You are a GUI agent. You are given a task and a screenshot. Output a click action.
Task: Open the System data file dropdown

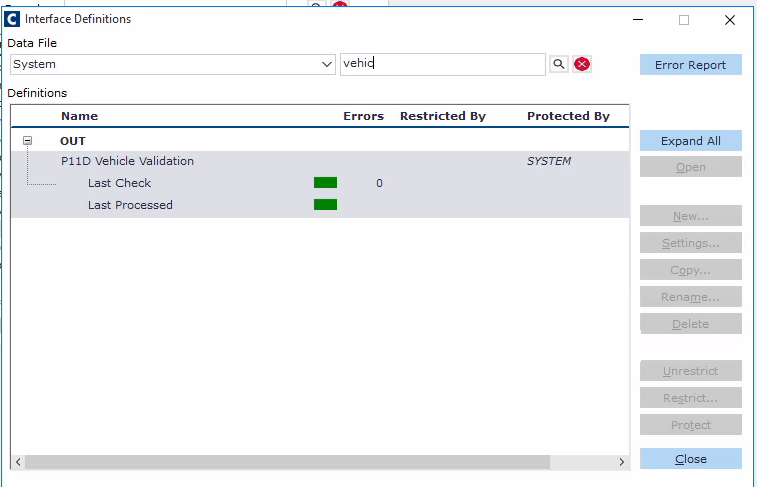click(172, 64)
